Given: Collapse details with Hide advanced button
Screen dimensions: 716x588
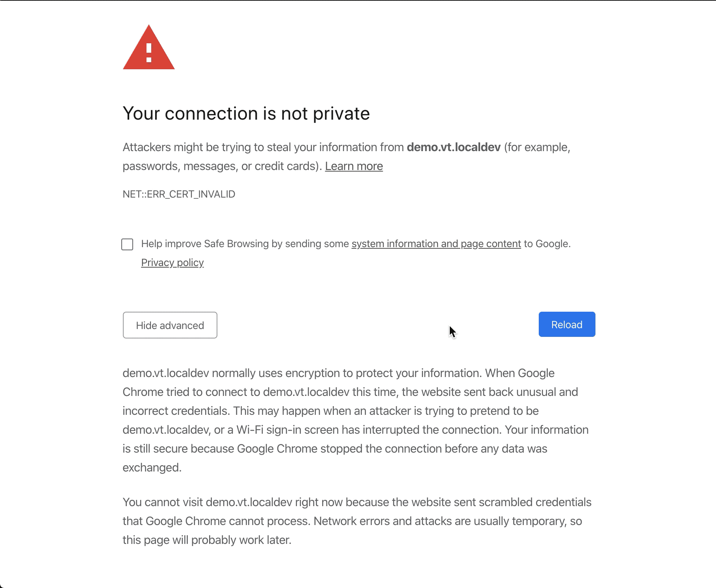Looking at the screenshot, I should pyautogui.click(x=170, y=325).
